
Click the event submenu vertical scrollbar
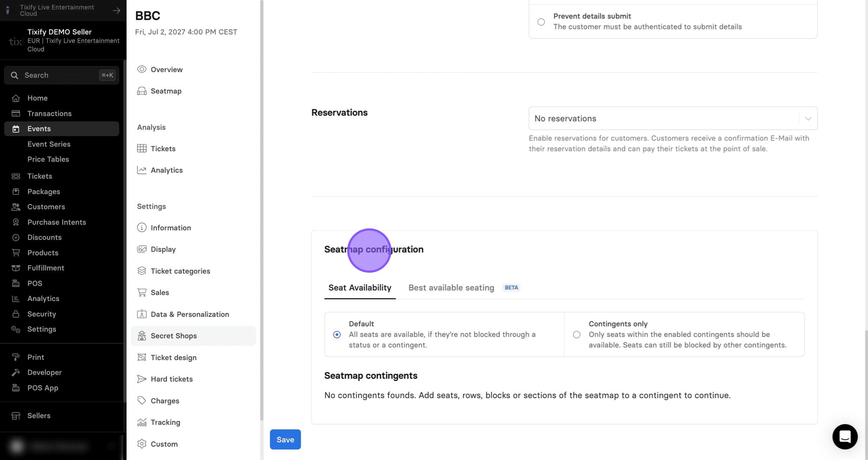[x=261, y=210]
